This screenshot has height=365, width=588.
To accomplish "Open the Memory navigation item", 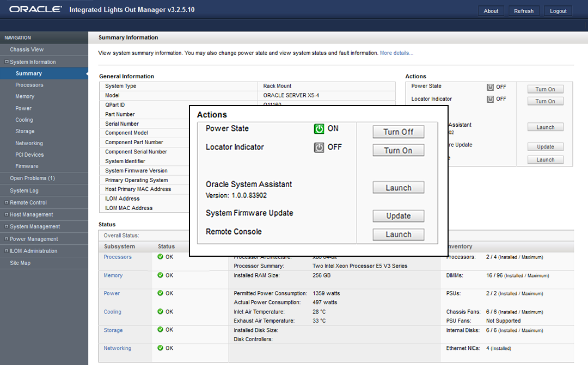I will [24, 96].
